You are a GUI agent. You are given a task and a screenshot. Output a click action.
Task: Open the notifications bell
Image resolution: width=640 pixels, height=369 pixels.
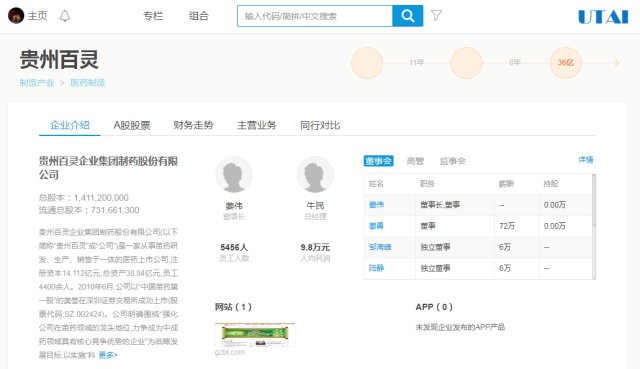pyautogui.click(x=64, y=16)
